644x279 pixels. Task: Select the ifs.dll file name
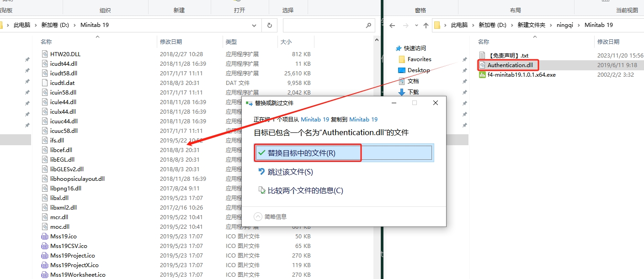[x=57, y=140]
